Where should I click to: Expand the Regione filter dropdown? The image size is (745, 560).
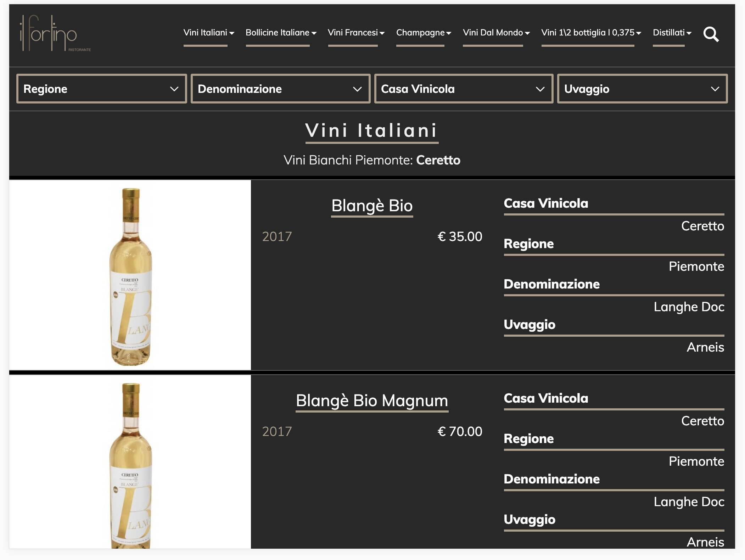tap(101, 89)
